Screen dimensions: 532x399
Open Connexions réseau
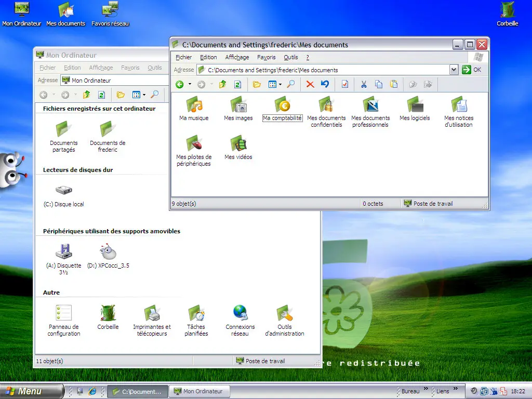click(240, 321)
